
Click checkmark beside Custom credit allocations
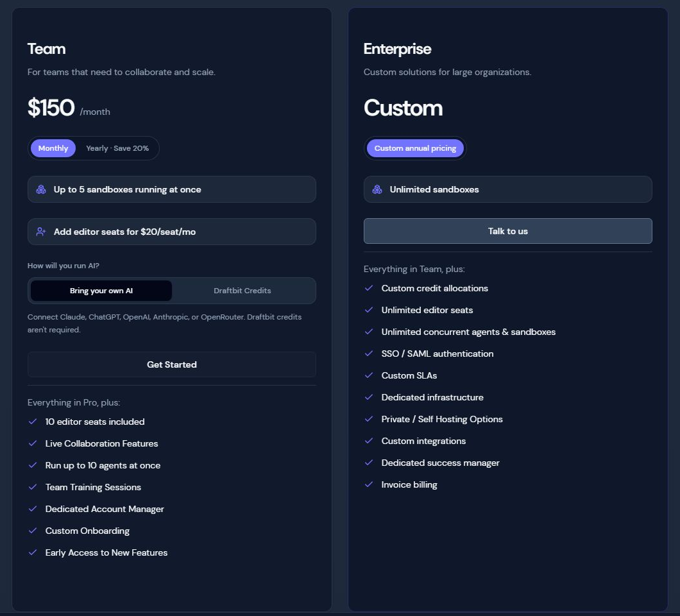click(369, 288)
